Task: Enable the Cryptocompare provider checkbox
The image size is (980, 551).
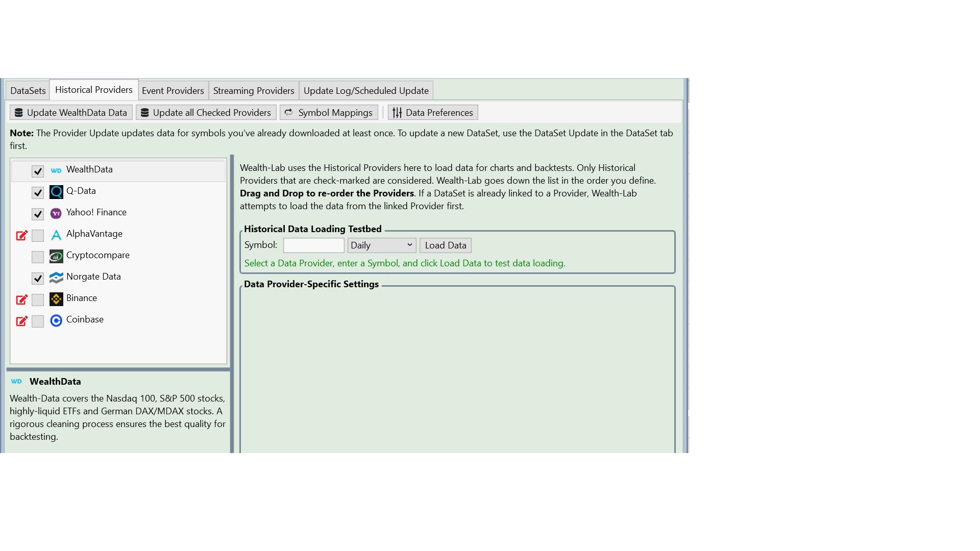Action: [x=38, y=257]
